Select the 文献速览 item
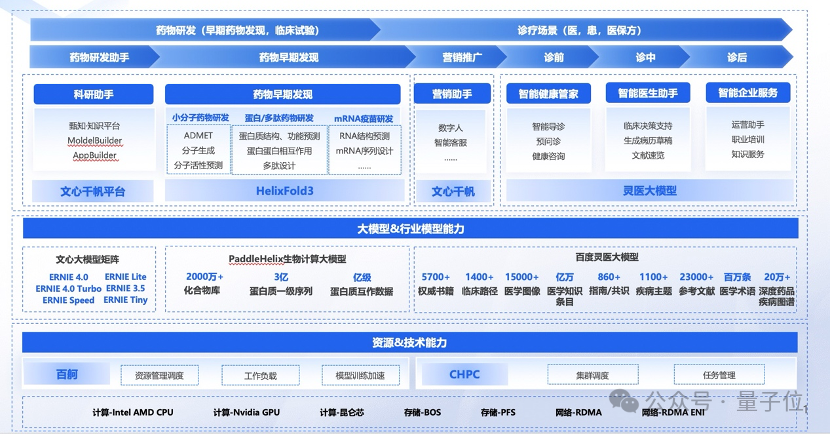This screenshot has width=830, height=434. point(648,155)
